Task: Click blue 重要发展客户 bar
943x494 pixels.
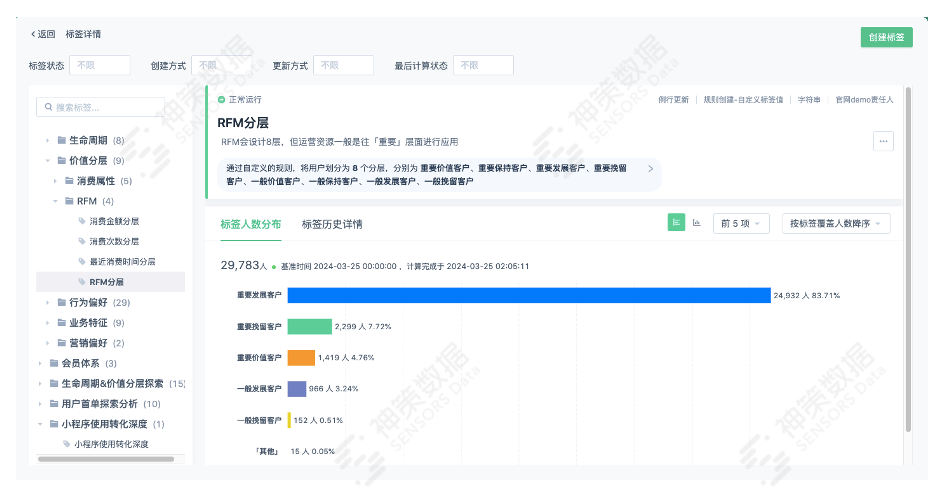Action: pos(529,295)
